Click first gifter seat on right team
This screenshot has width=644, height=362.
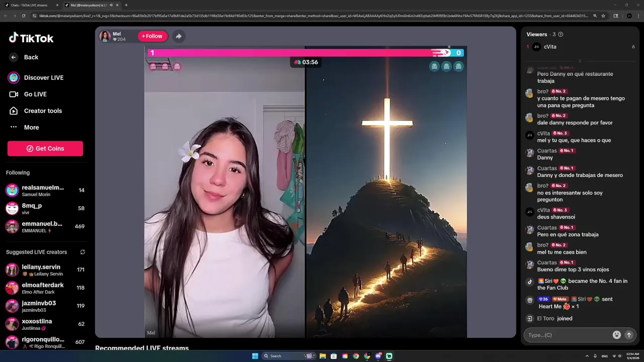click(x=434, y=66)
